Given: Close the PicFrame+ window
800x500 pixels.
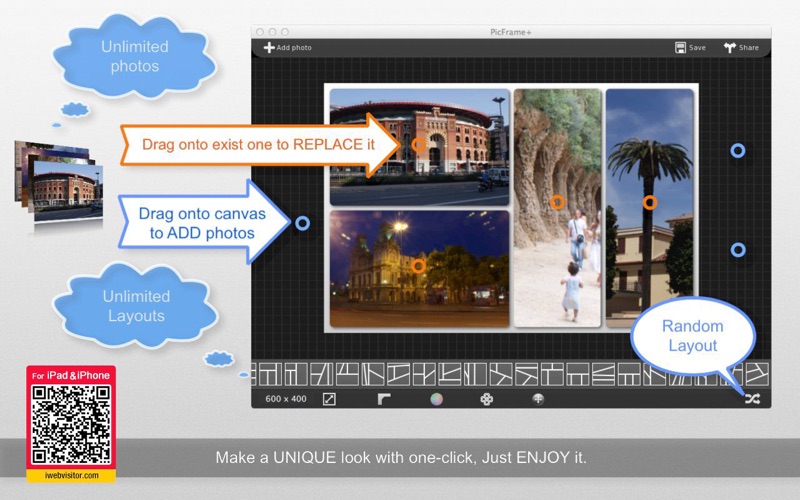Looking at the screenshot, I should coord(260,32).
